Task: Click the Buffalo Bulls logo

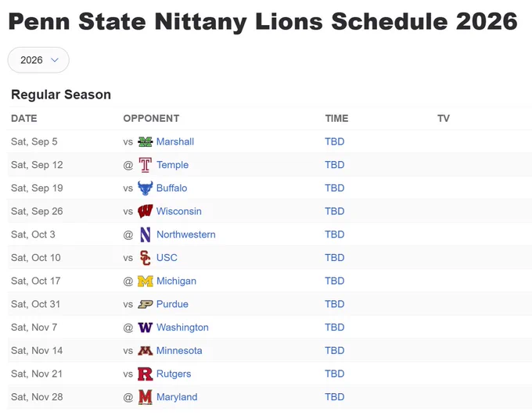Action: (146, 188)
